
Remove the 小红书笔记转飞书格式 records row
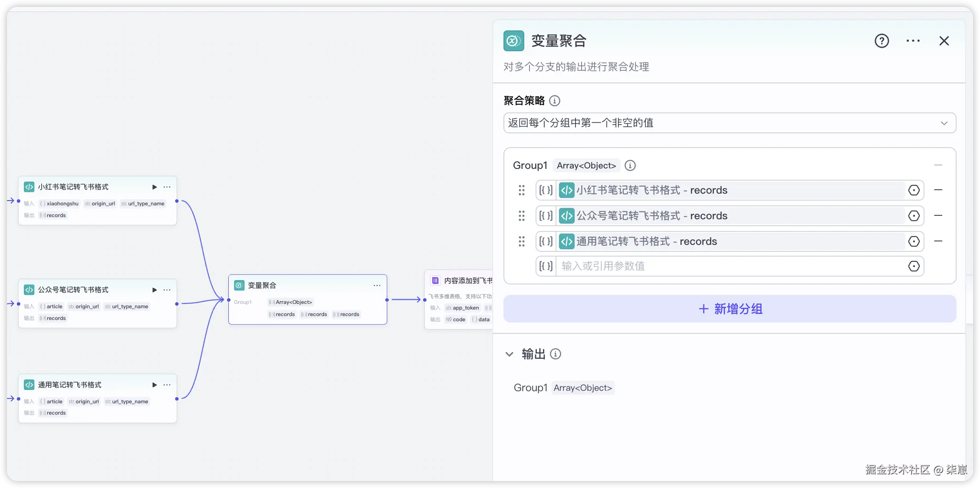click(x=938, y=190)
